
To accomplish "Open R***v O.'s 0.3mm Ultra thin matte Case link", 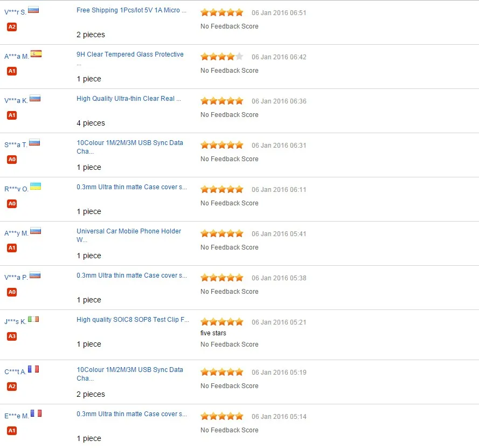I will [131, 187].
